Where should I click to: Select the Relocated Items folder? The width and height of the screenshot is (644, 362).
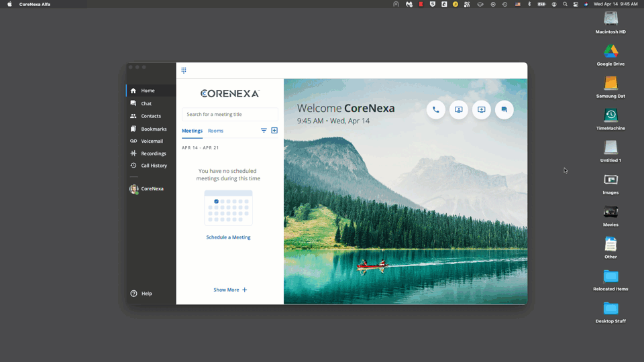coord(610,280)
